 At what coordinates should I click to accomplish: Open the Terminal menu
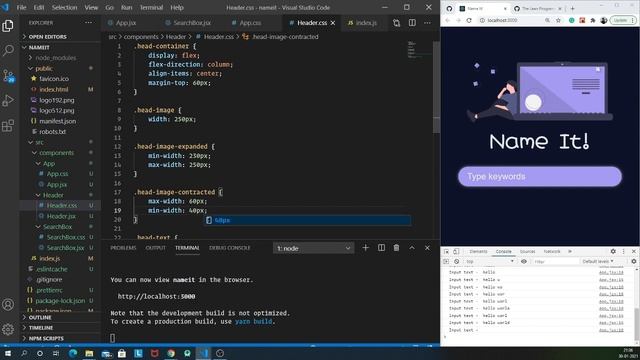151,7
